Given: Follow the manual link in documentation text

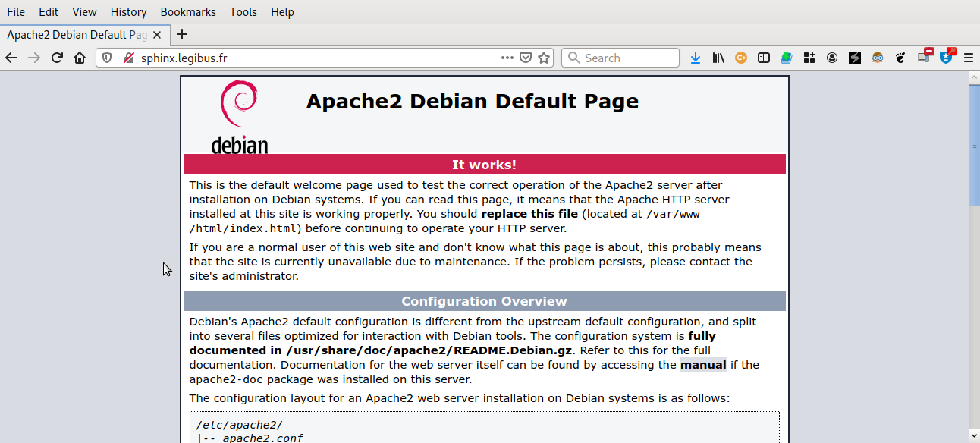Looking at the screenshot, I should (703, 365).
